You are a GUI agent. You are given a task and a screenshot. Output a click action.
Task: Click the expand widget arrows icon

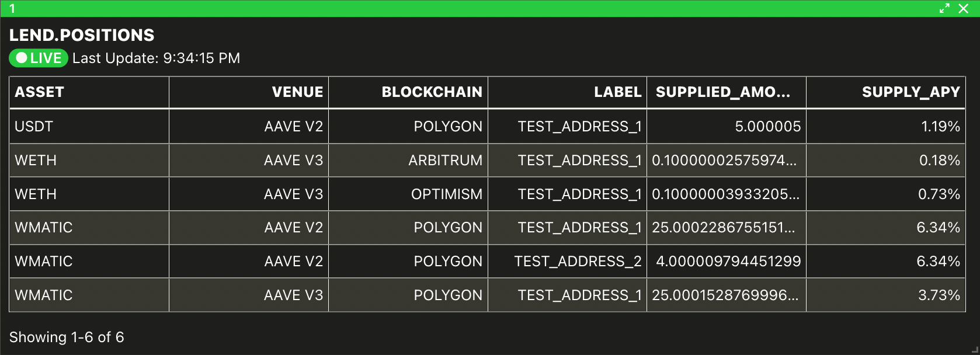[x=944, y=8]
